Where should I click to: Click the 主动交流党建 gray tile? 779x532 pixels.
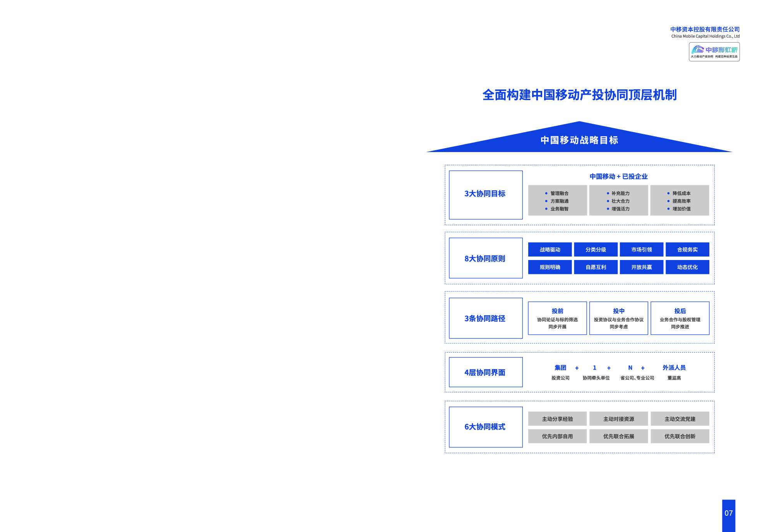[x=680, y=419]
